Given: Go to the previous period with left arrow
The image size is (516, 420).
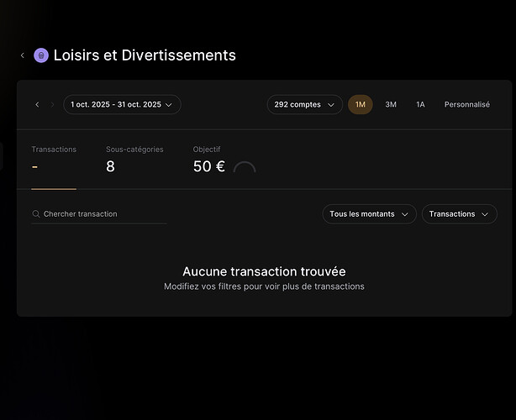Looking at the screenshot, I should 37,105.
